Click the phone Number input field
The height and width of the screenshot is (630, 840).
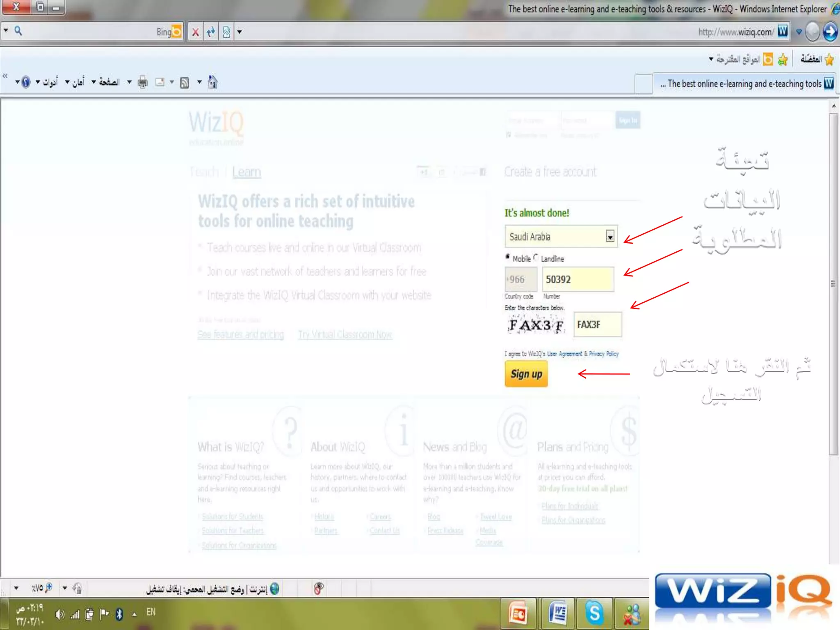pos(577,279)
